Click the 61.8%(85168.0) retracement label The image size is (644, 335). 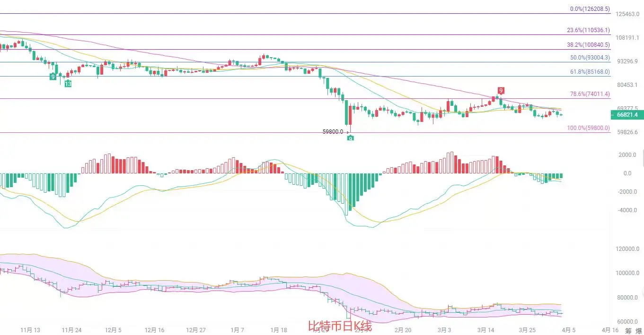tap(590, 72)
